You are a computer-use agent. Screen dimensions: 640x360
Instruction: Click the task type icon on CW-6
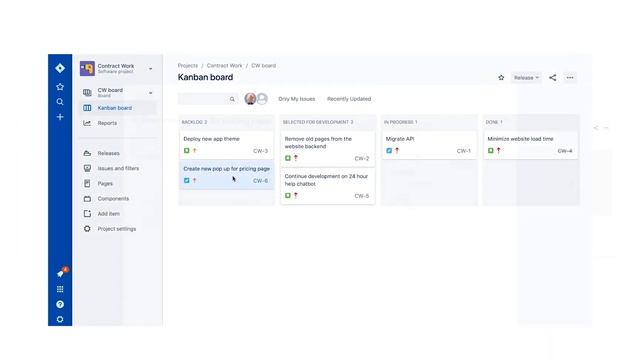tap(187, 180)
